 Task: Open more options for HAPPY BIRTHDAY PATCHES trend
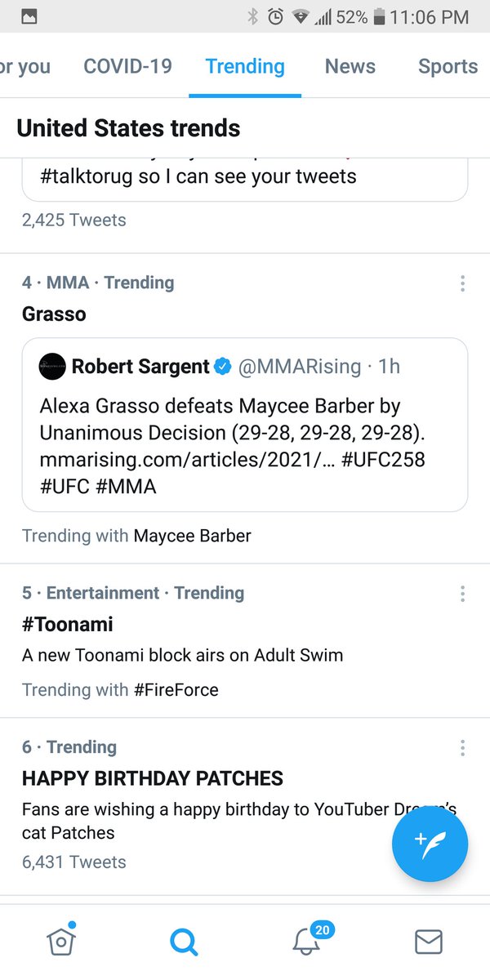click(462, 747)
